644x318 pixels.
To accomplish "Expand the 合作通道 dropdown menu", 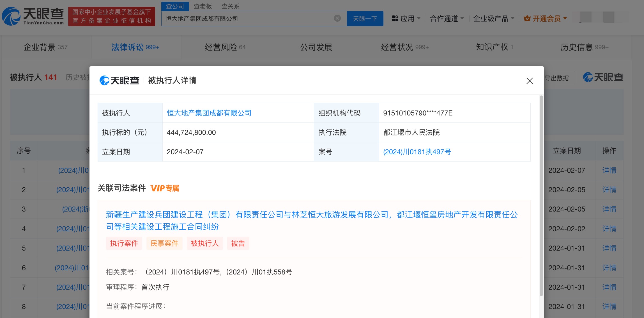I will pos(447,19).
